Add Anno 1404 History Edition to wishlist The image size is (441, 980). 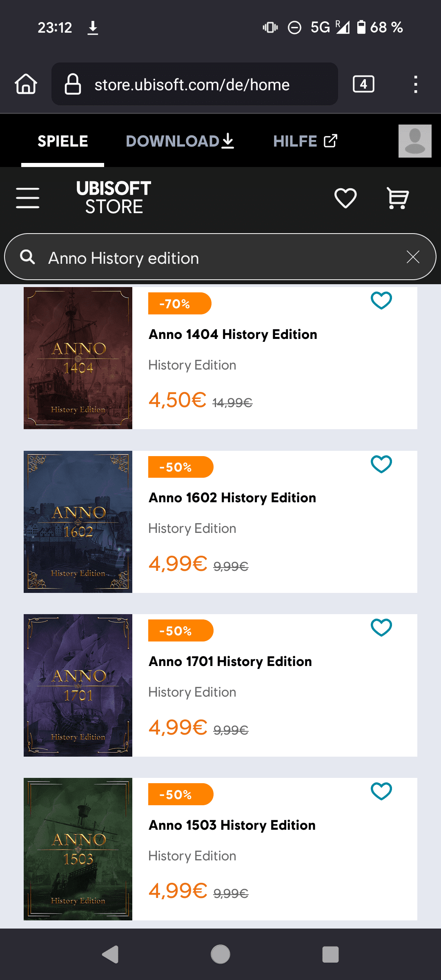point(381,301)
